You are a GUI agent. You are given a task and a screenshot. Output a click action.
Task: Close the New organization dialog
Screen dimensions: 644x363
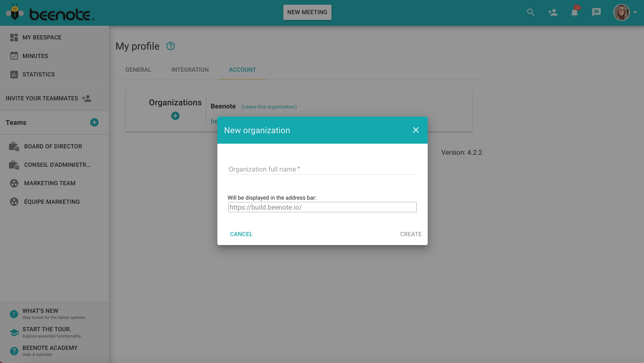(416, 130)
